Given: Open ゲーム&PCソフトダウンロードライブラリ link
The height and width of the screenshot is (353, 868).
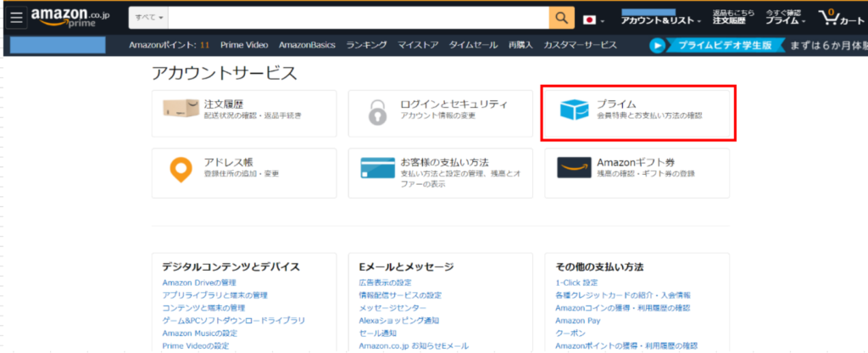Looking at the screenshot, I should tap(234, 320).
